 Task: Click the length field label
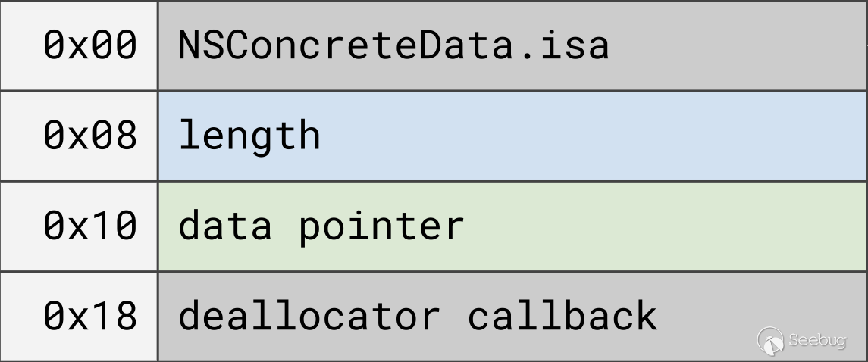pyautogui.click(x=249, y=136)
